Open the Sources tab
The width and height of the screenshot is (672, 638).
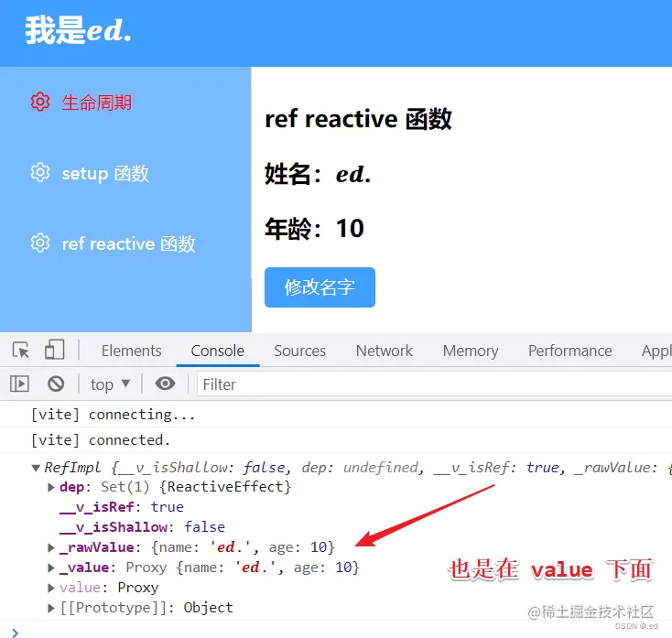click(299, 351)
